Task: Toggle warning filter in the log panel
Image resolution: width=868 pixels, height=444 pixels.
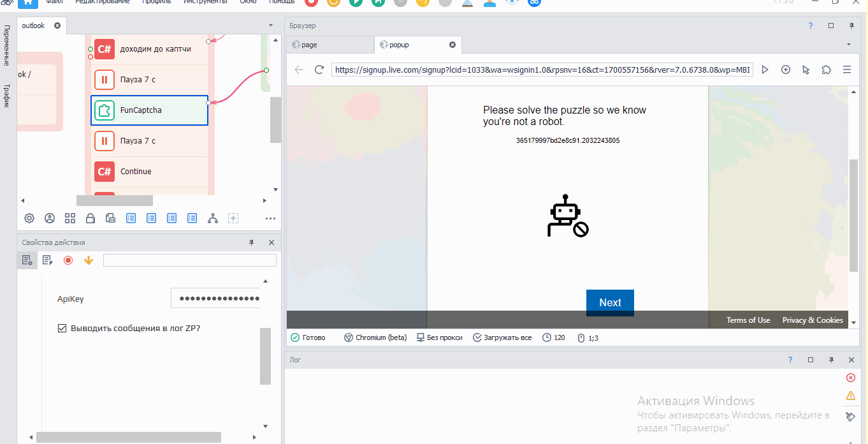Action: [x=850, y=396]
